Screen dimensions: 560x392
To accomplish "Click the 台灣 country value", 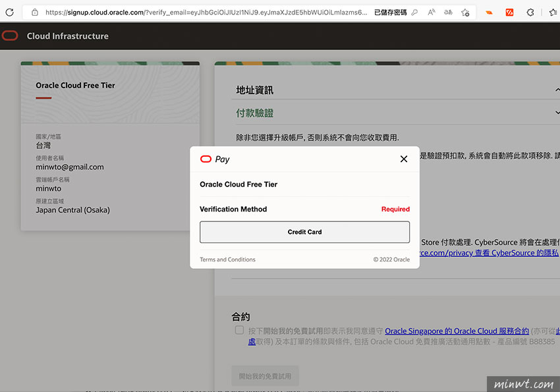I will coord(43,146).
